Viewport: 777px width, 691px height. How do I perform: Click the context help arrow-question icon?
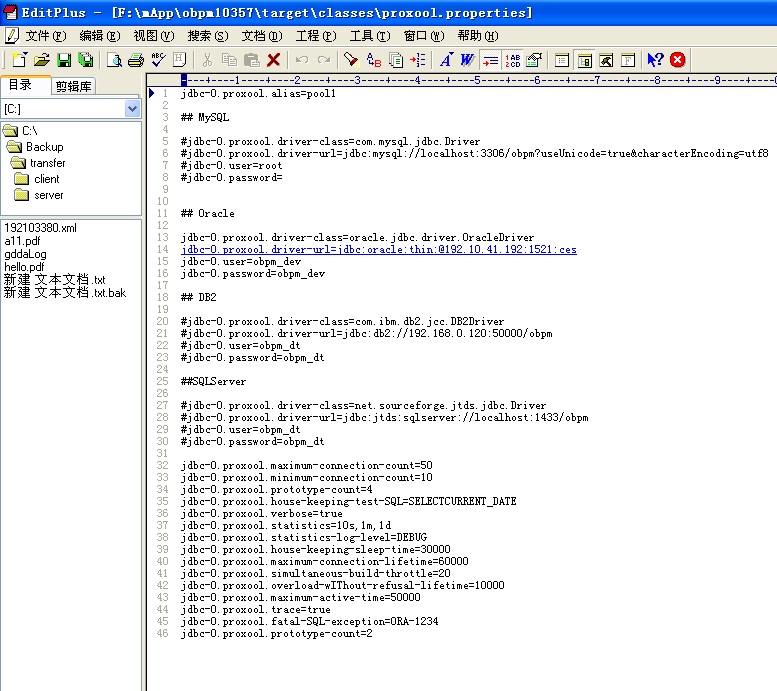(x=656, y=60)
